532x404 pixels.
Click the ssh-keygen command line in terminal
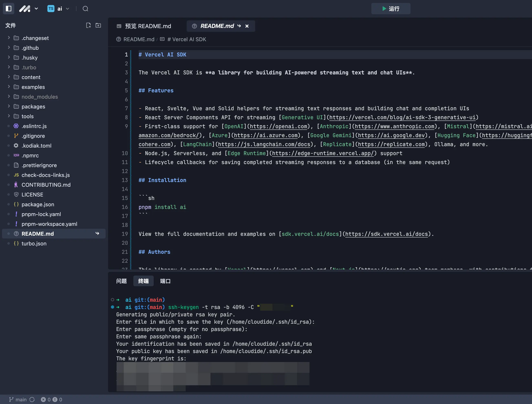click(205, 307)
